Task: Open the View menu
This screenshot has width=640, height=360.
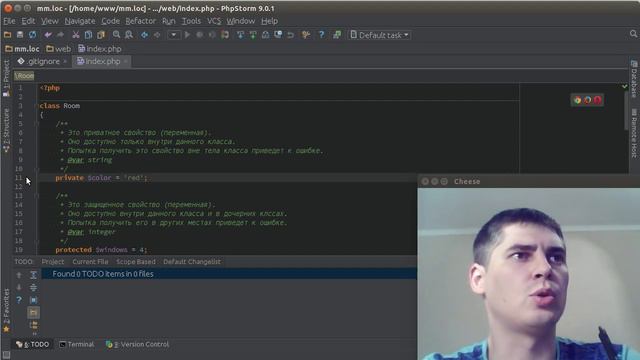Action: point(49,21)
